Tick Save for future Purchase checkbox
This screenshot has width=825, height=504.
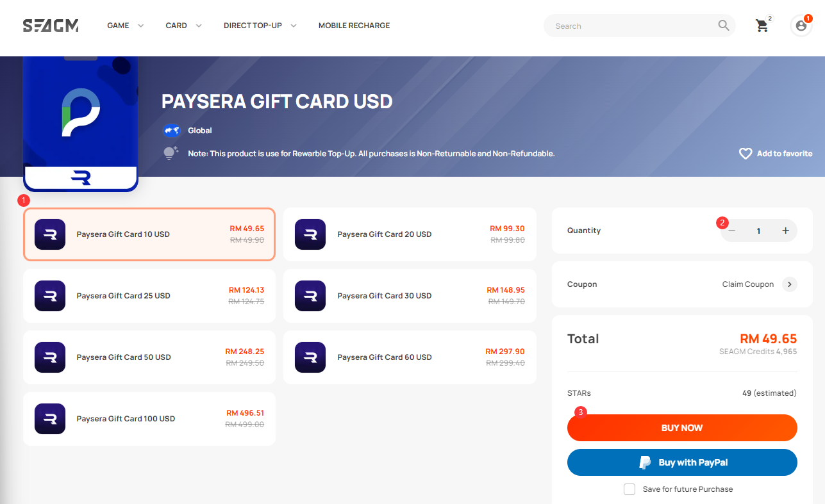coord(629,489)
